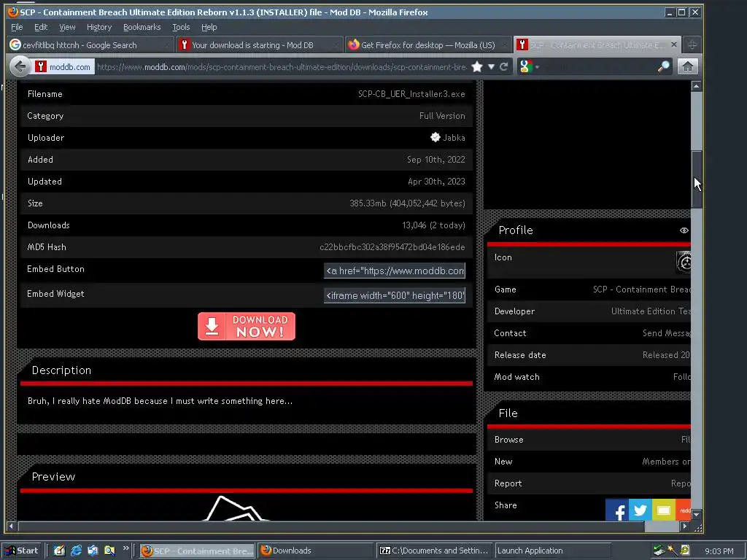Click the safely remove hardware tray icon
This screenshot has height=560, width=747.
pos(659,551)
